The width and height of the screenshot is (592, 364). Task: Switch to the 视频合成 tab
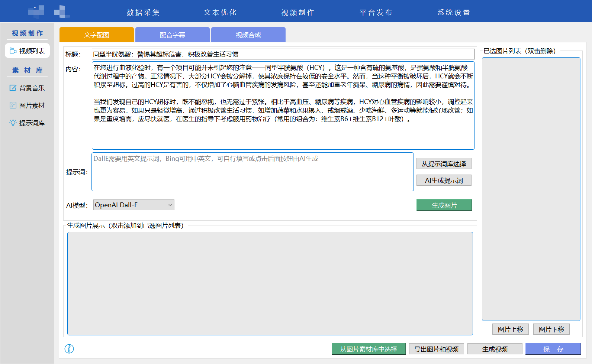[x=248, y=35]
